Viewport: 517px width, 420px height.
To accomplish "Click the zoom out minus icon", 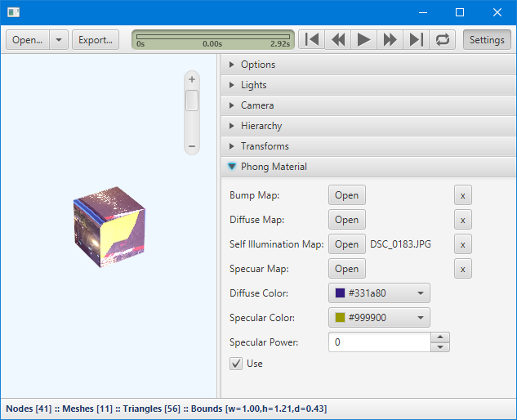I will tap(192, 146).
